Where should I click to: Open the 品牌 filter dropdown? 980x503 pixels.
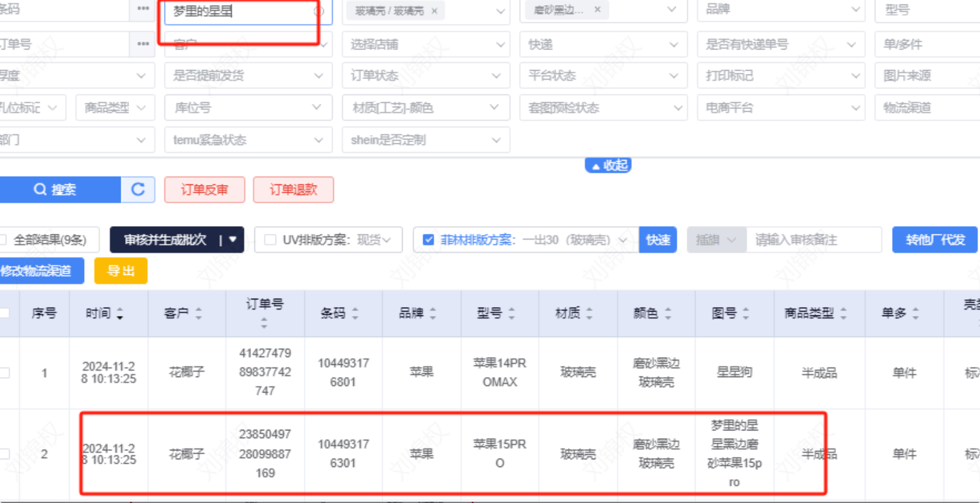point(781,11)
